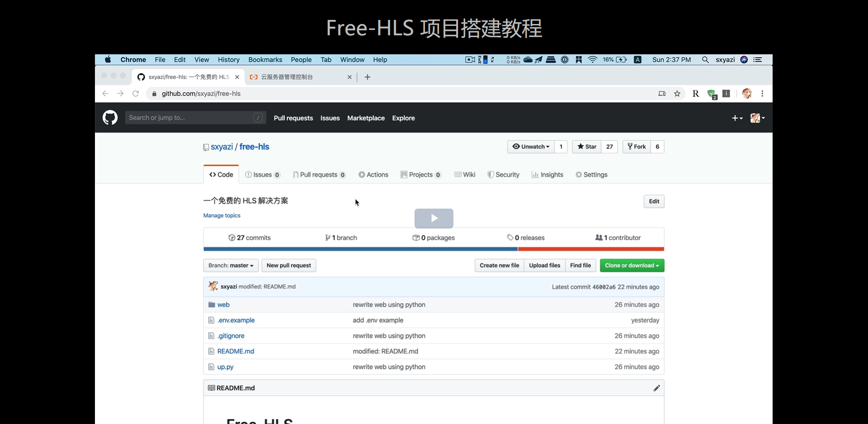Image resolution: width=868 pixels, height=424 pixels.
Task: Switch to the Issues repository tab
Action: 263,175
